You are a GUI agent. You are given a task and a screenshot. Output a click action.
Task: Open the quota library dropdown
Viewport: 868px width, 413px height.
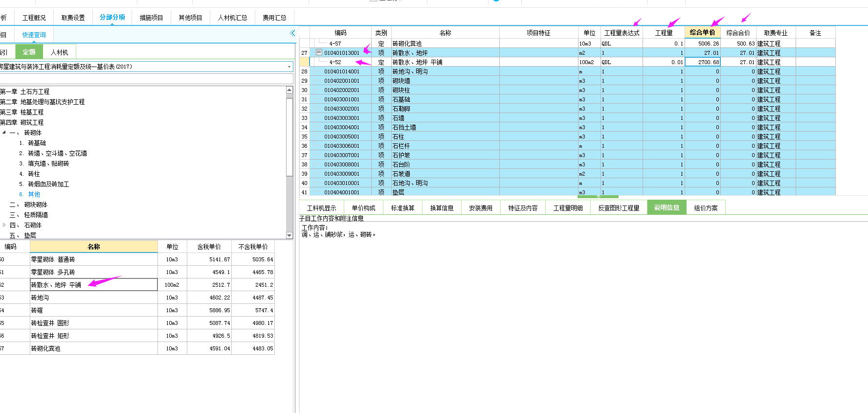coord(289,67)
